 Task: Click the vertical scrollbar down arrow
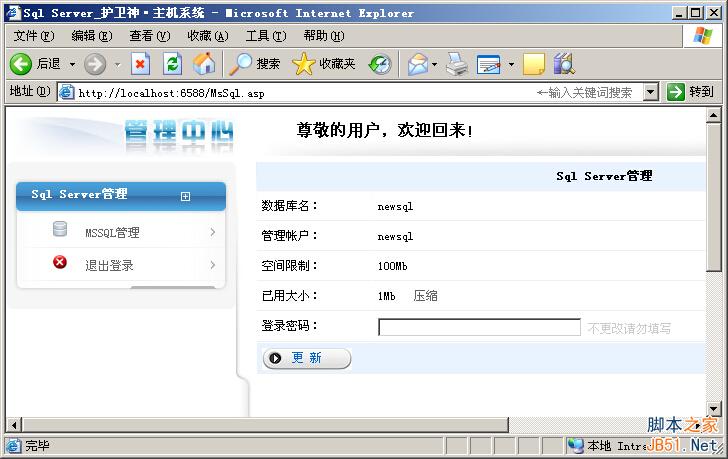713,408
